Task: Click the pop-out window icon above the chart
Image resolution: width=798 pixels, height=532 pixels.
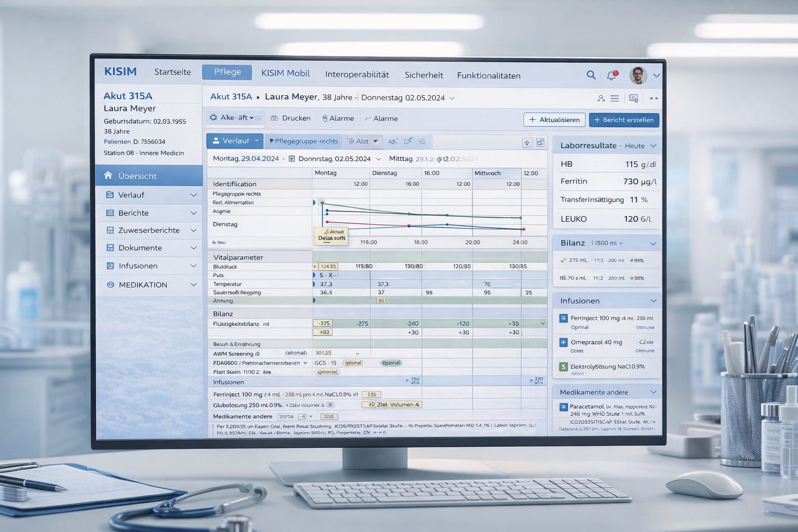Action: point(540,142)
